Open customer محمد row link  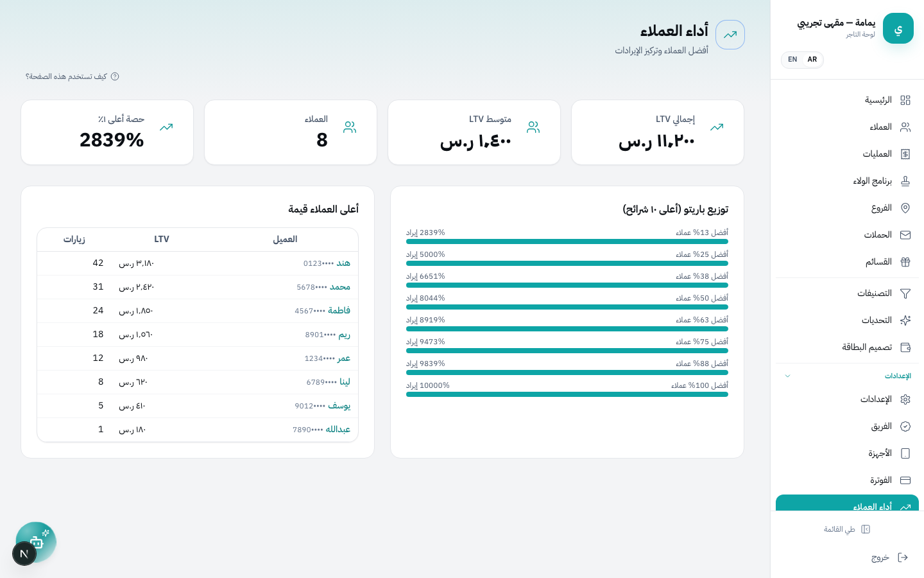340,287
